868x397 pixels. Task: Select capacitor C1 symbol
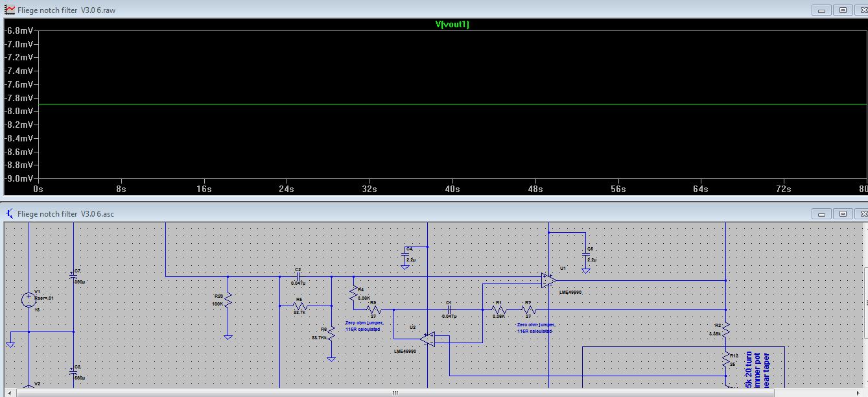click(448, 309)
